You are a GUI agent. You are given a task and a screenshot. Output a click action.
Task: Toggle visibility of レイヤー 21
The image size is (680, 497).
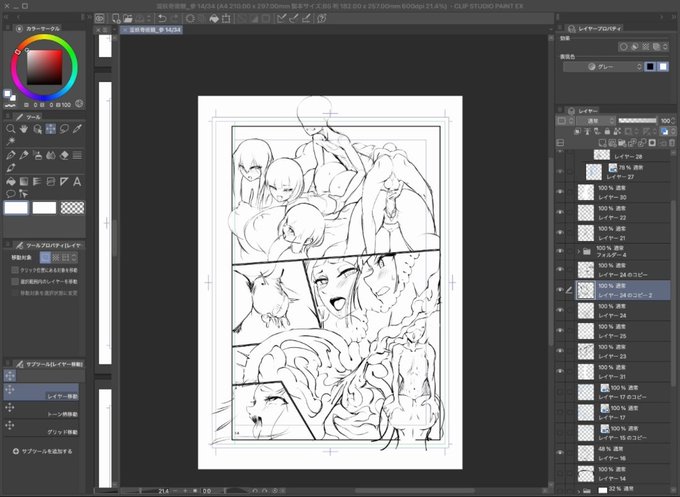[560, 232]
